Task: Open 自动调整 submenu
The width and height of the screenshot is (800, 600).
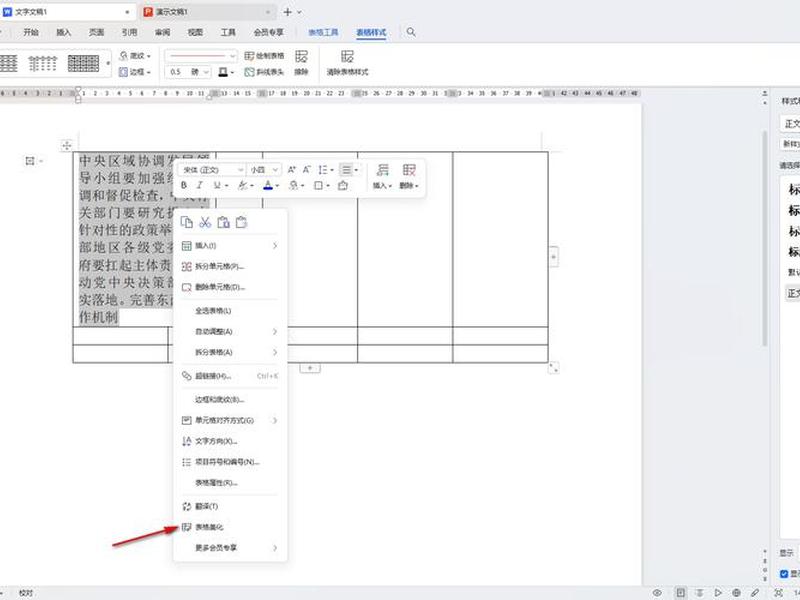Action: [231, 332]
